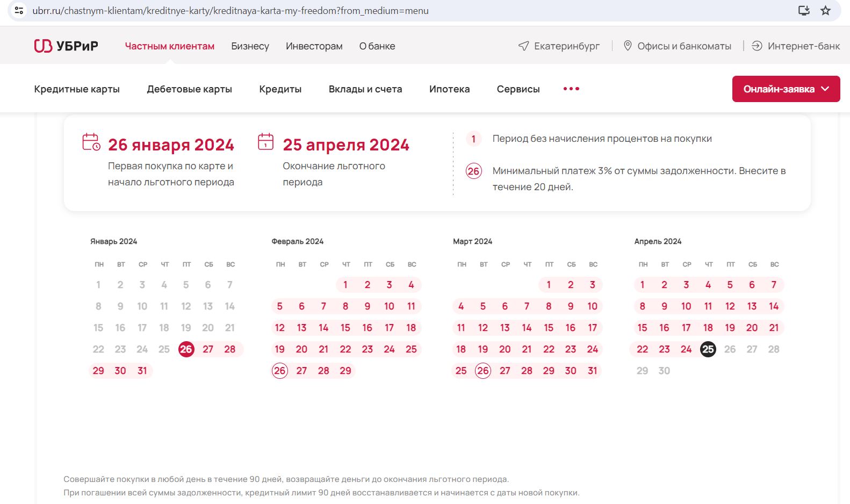Click the circled 26 legend marker
Viewport: 850px width, 504px height.
pyautogui.click(x=473, y=171)
